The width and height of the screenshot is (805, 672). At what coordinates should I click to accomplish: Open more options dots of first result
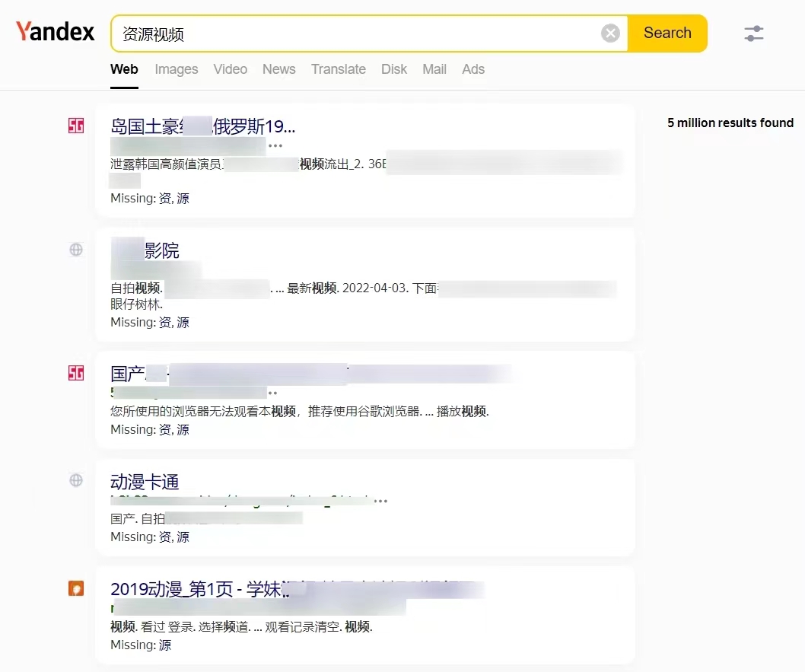point(275,146)
